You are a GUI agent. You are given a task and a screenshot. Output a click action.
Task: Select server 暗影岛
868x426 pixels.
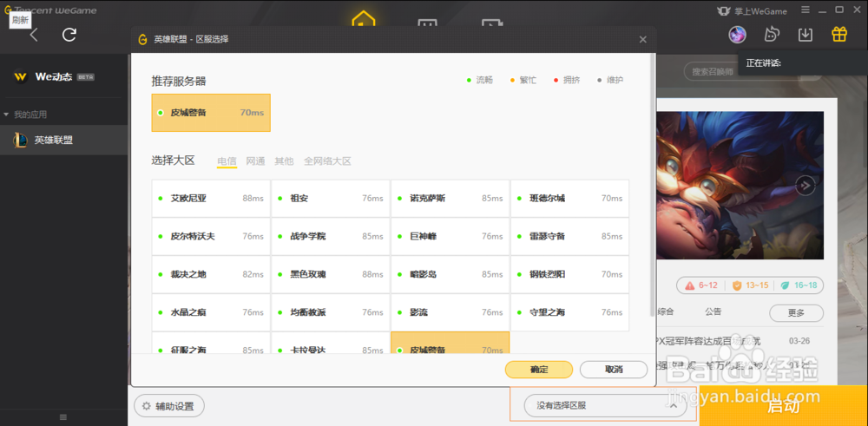click(x=450, y=274)
